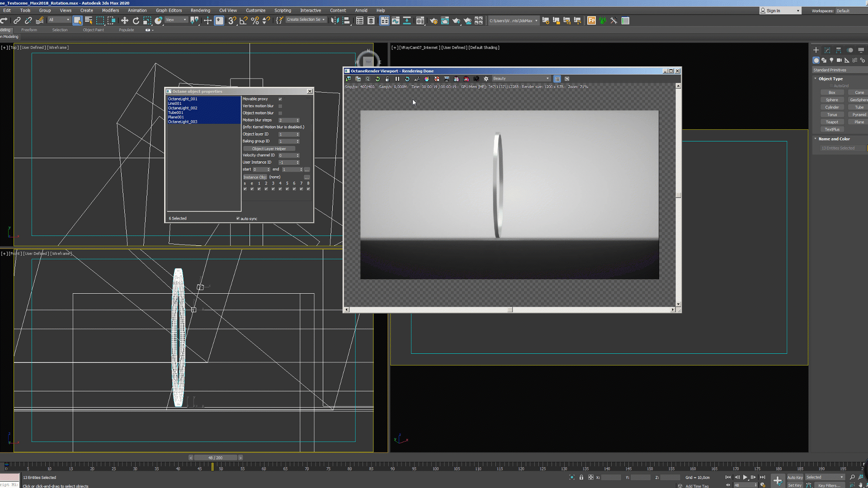Open the Modify panel tab icon
Viewport: 868px width, 488px height.
827,50
